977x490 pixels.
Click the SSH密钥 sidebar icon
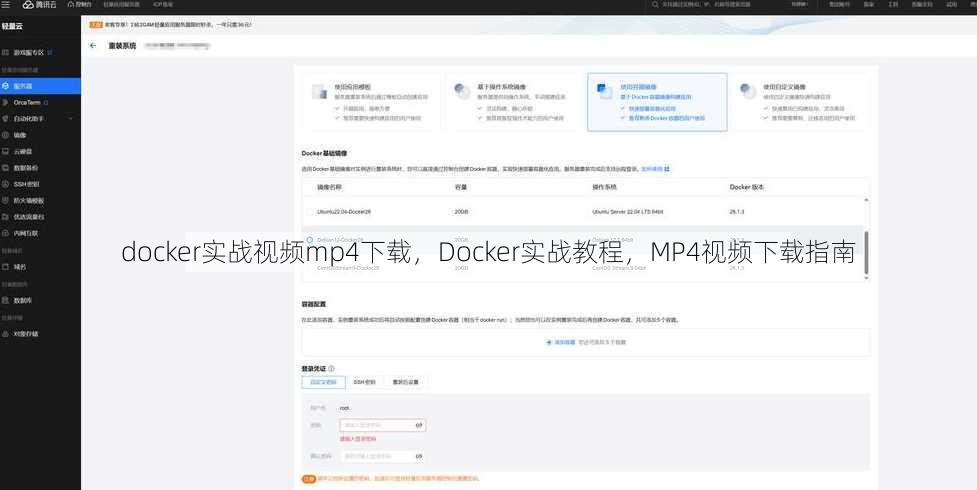6,184
